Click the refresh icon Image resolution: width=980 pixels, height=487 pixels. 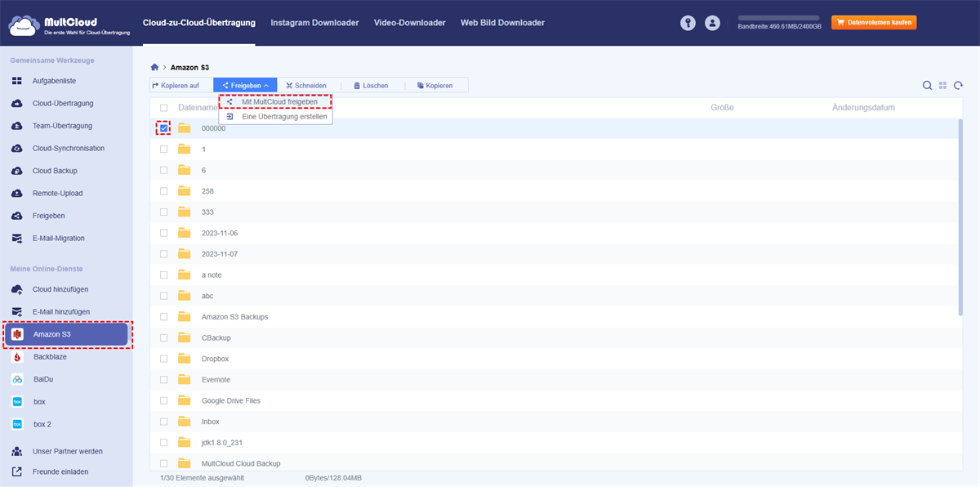tap(958, 85)
